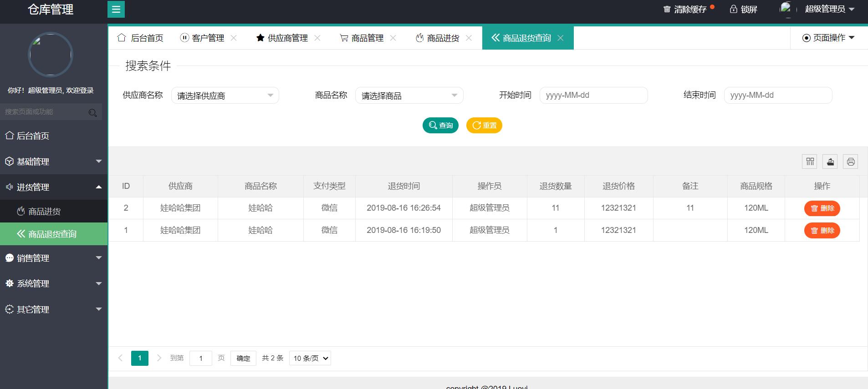Open the 10 条/页 page size dropdown

pos(310,359)
